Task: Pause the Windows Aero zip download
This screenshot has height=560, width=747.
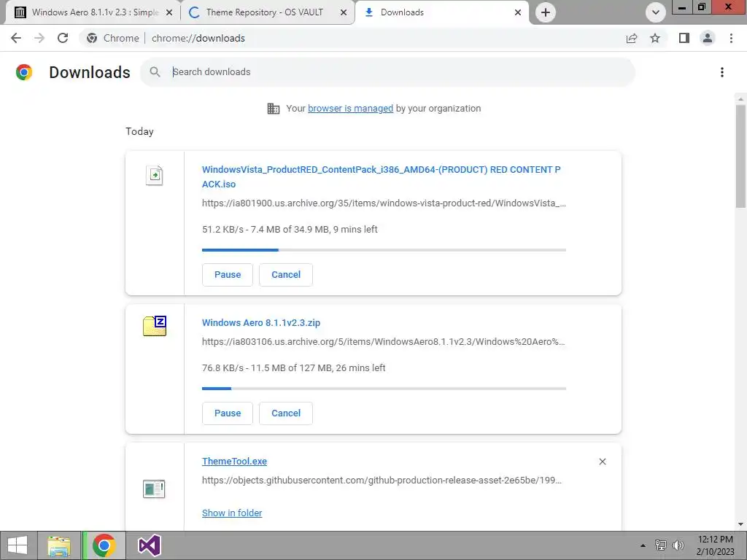Action: [228, 413]
